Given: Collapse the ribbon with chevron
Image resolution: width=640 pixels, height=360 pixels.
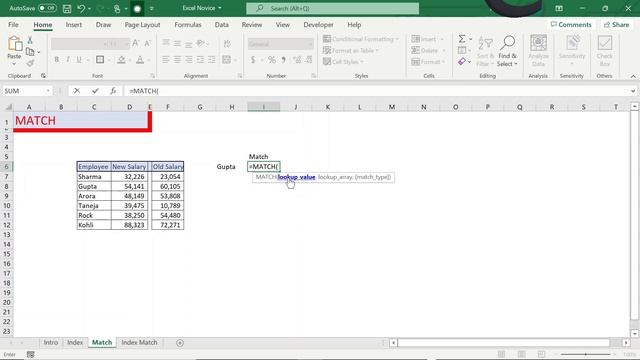Looking at the screenshot, I should (633, 76).
